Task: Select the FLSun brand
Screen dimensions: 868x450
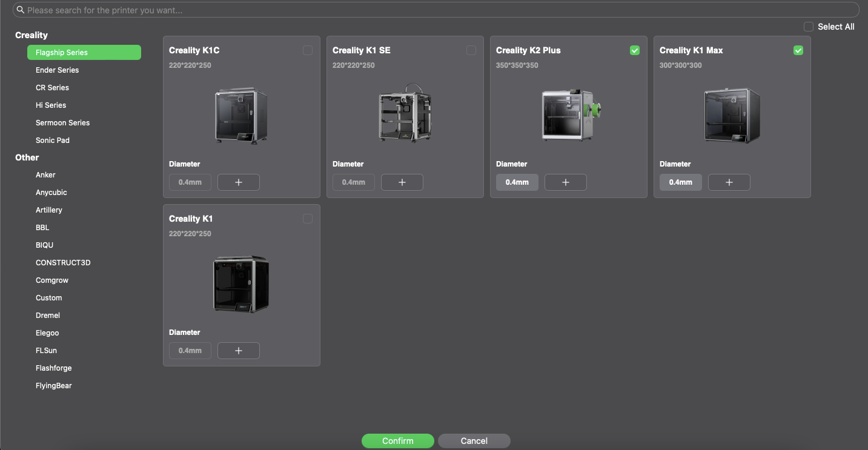Action: 47,351
